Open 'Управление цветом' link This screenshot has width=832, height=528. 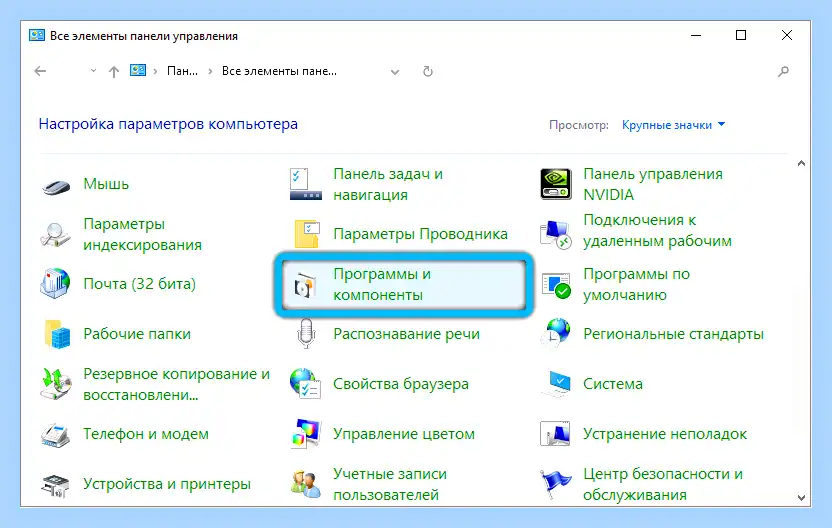[404, 434]
